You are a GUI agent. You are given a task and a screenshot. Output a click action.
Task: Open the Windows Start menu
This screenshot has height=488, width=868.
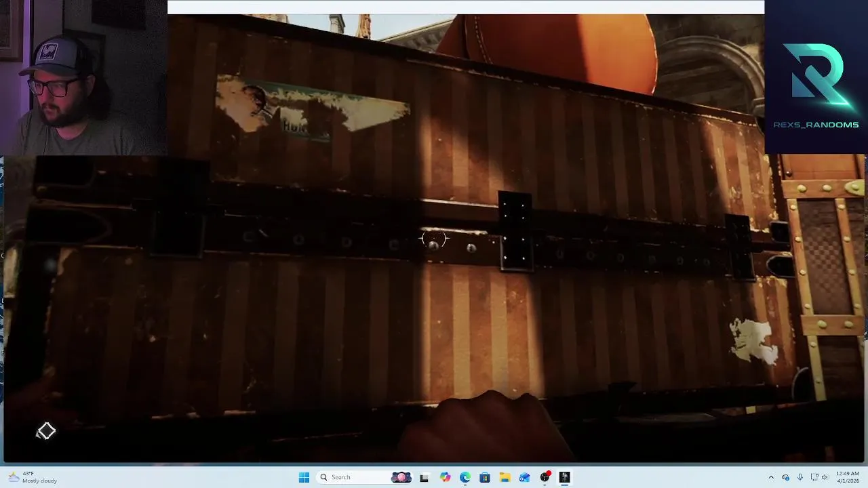point(304,477)
